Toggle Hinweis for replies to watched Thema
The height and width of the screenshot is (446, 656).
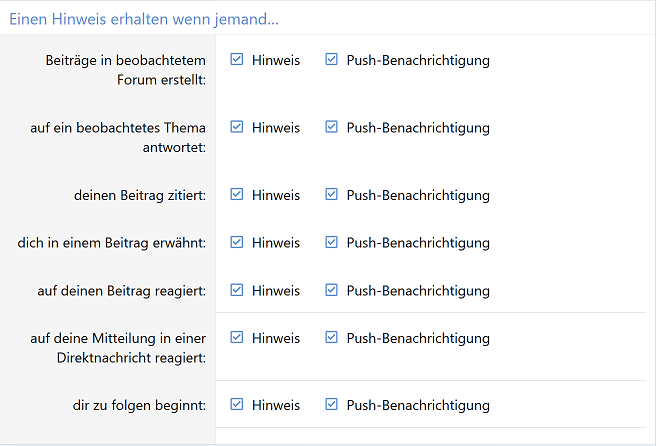pos(237,127)
